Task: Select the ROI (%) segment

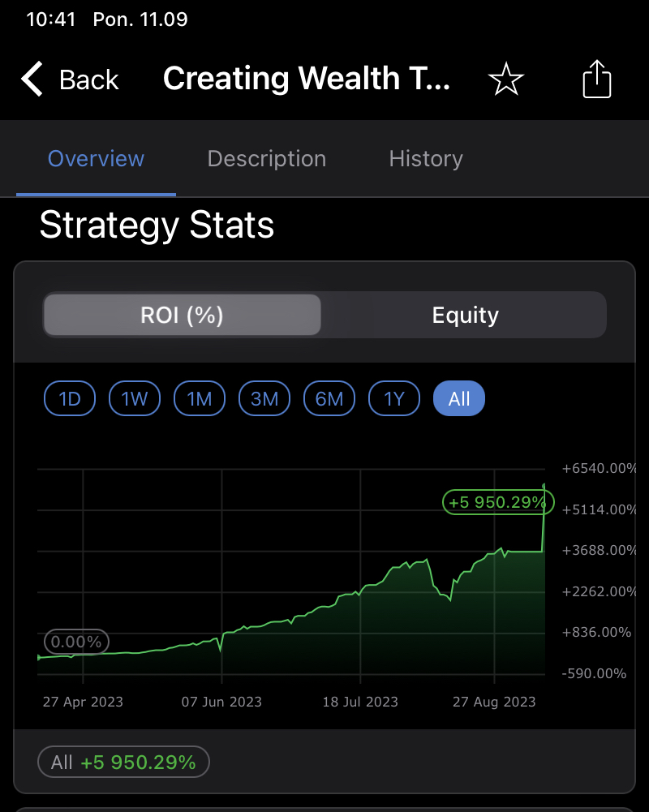Action: pos(182,315)
